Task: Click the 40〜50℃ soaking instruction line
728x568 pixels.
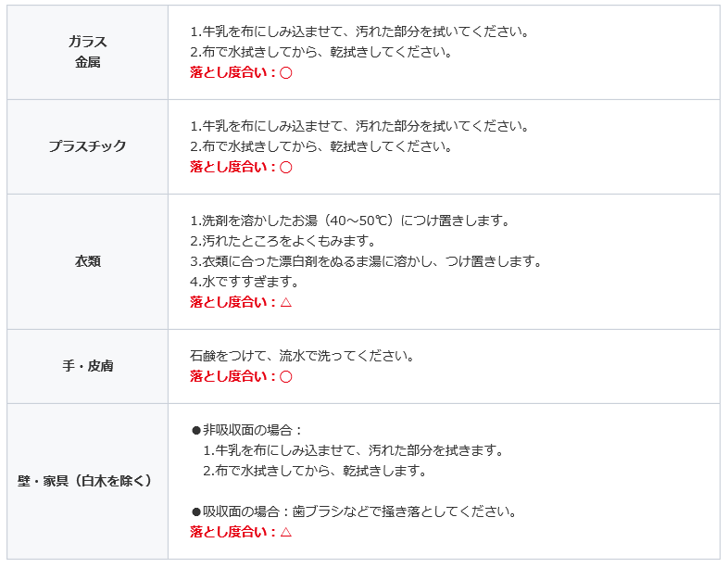Action: tap(349, 221)
